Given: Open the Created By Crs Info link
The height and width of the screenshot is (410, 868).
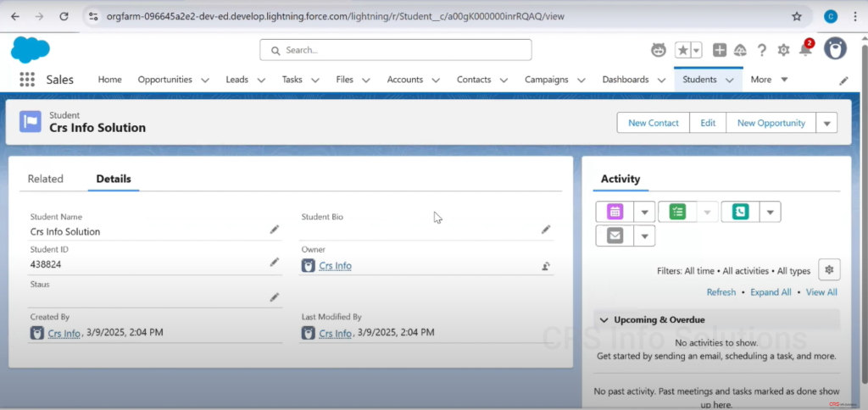Looking at the screenshot, I should 64,333.
